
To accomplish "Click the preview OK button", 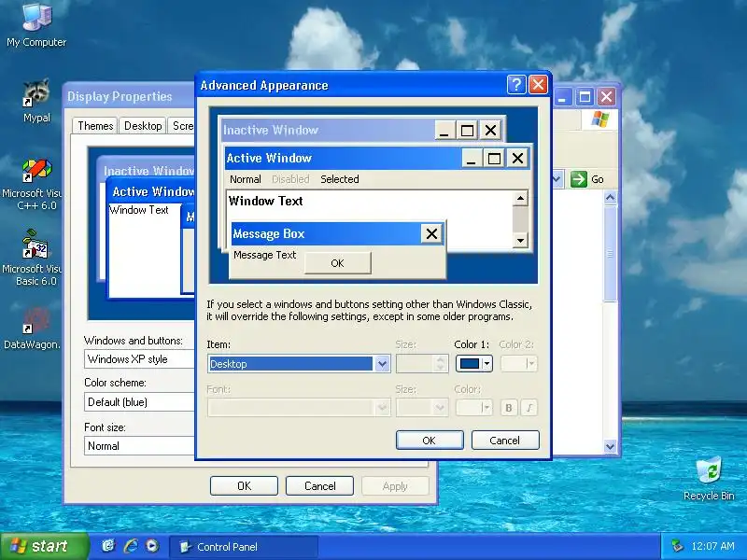I will (337, 263).
